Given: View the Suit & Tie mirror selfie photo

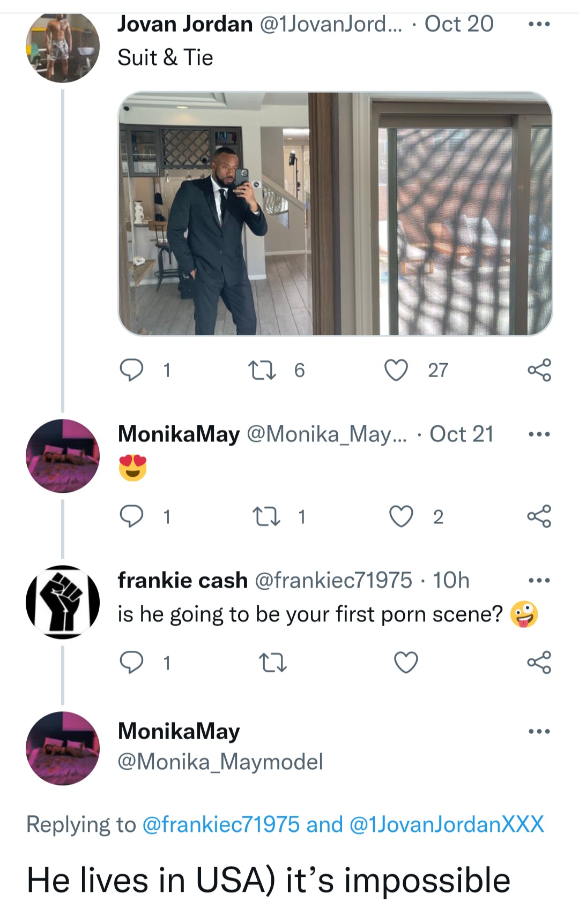Looking at the screenshot, I should click(x=335, y=214).
